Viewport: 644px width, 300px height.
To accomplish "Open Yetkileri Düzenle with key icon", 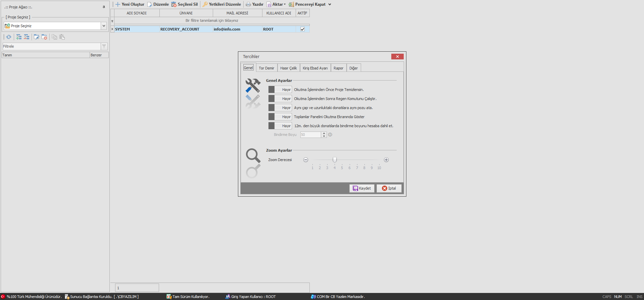I will (222, 4).
